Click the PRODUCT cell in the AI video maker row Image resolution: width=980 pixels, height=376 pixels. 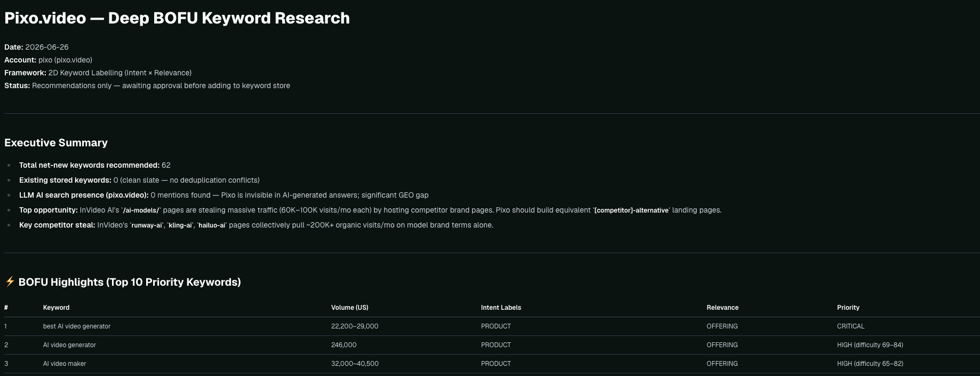click(496, 364)
